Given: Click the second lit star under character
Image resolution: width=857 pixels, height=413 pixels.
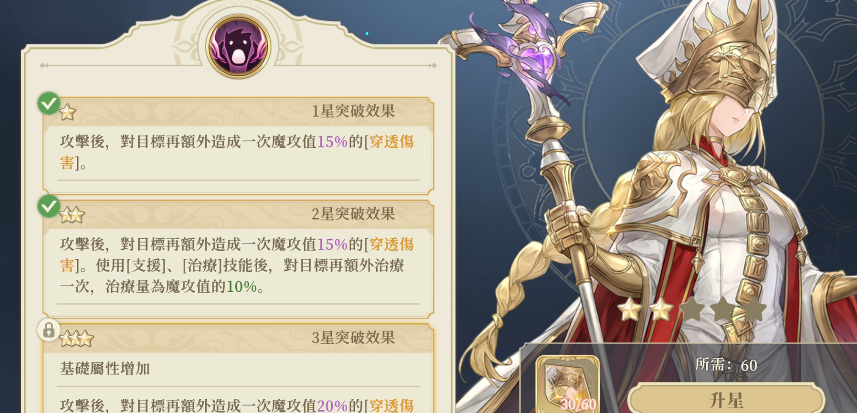Looking at the screenshot, I should click(661, 309).
